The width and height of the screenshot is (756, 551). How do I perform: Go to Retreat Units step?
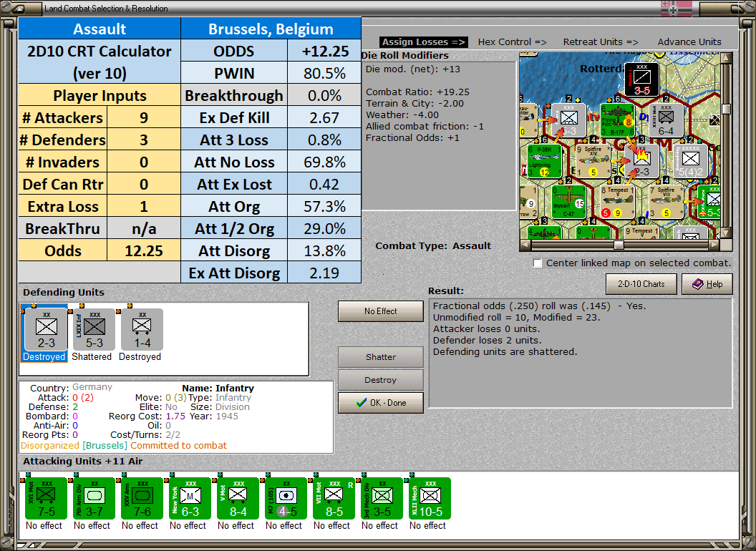600,42
